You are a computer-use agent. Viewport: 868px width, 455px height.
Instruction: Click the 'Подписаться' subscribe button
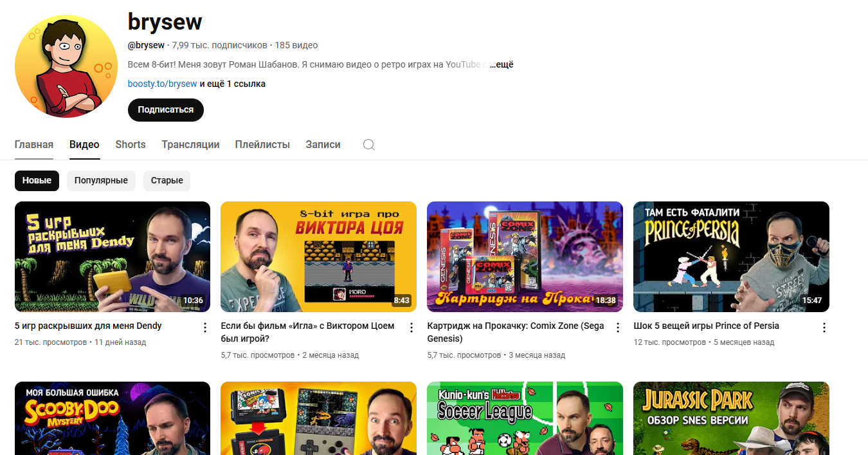point(166,110)
